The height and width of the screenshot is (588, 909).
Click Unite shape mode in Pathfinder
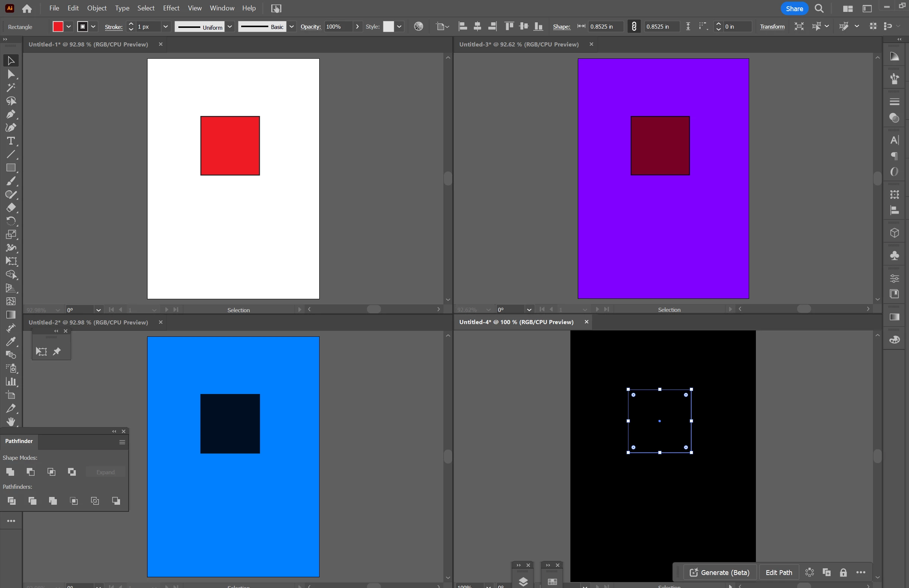pos(10,472)
